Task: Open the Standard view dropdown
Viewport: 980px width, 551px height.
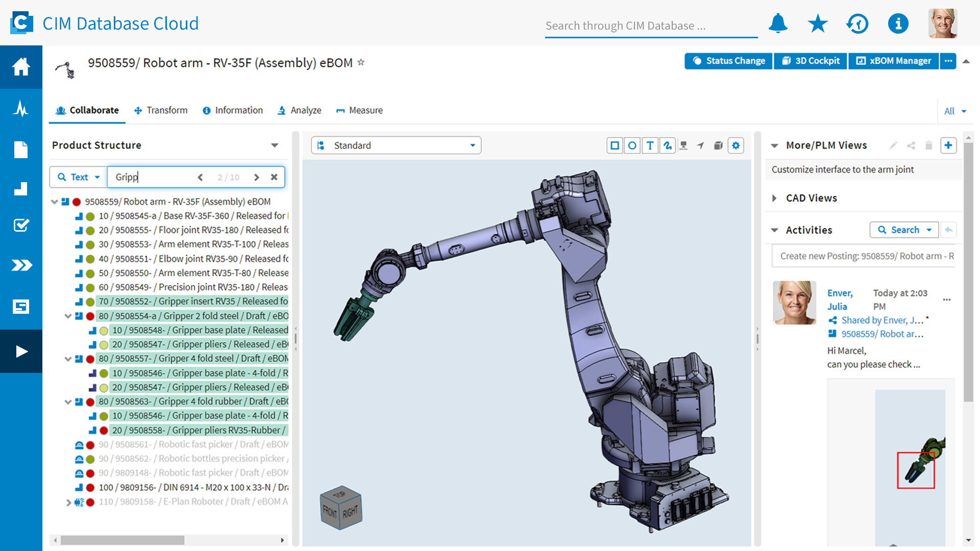Action: 396,145
